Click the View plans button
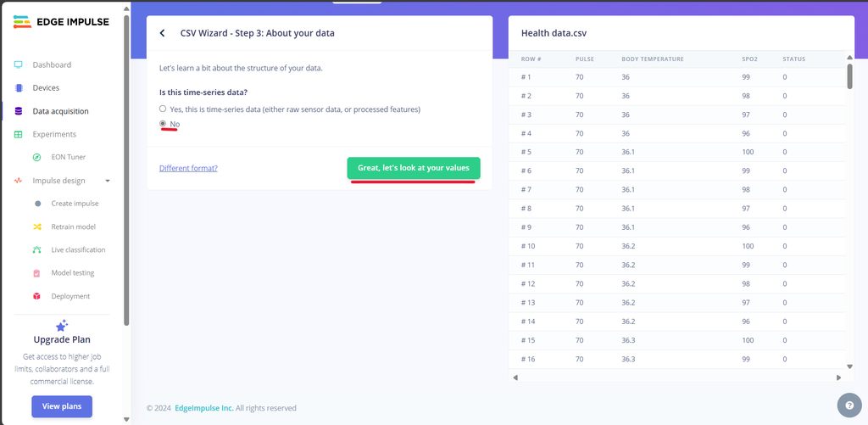This screenshot has height=425, width=868. (62, 406)
